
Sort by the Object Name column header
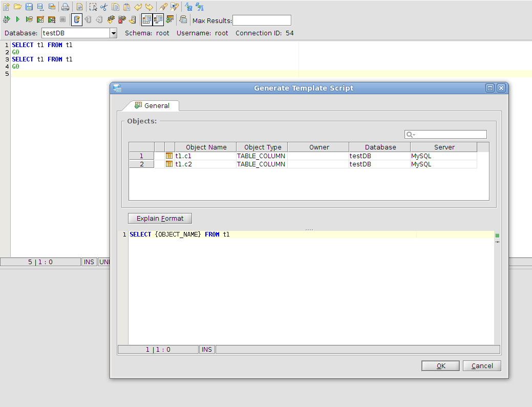point(206,147)
